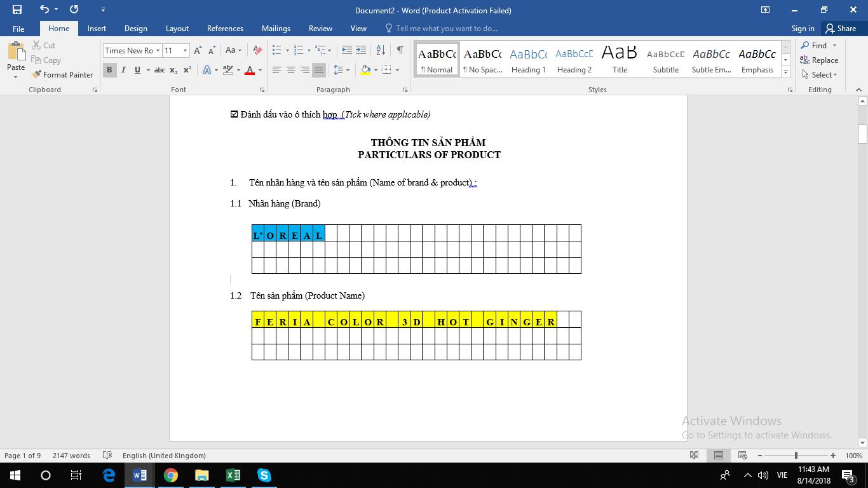Switch to Web Layout view
Image resolution: width=868 pixels, height=488 pixels.
[x=742, y=455]
